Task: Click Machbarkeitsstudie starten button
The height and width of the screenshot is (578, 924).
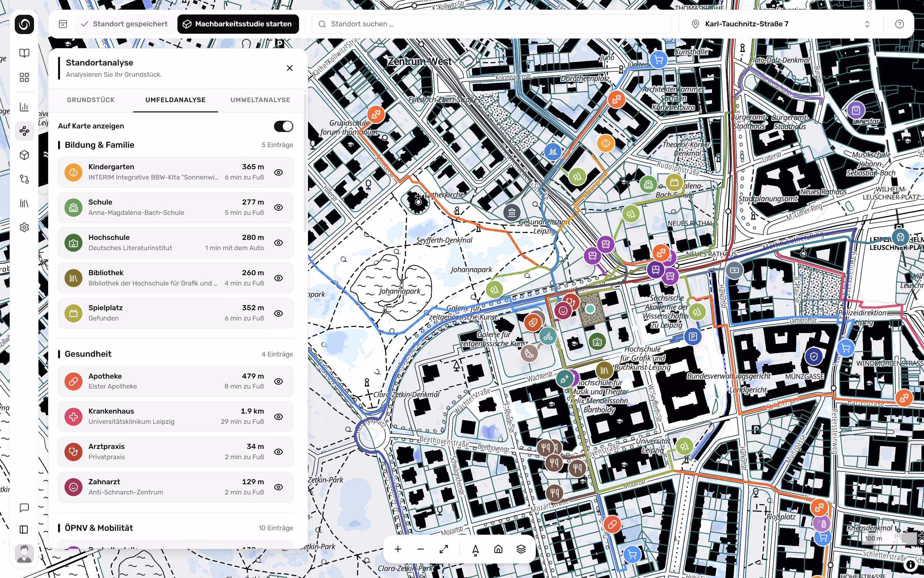Action: point(238,24)
